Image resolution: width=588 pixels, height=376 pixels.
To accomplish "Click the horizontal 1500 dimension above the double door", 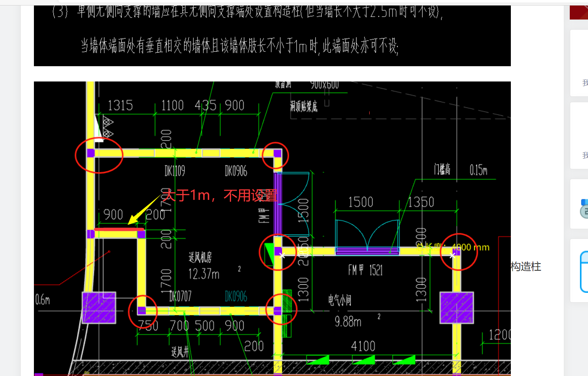I will pos(360,202).
